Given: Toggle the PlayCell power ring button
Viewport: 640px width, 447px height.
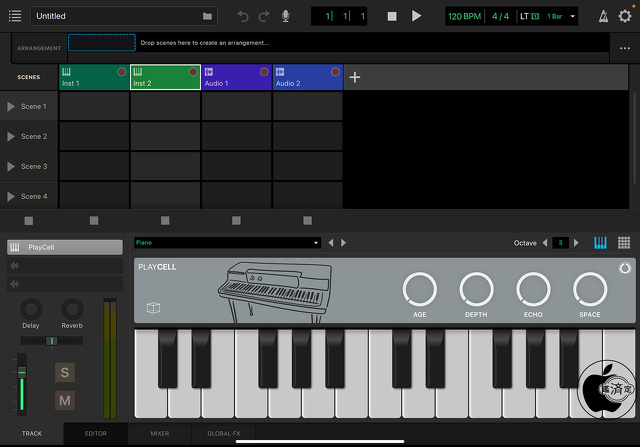Looking at the screenshot, I should point(625,268).
